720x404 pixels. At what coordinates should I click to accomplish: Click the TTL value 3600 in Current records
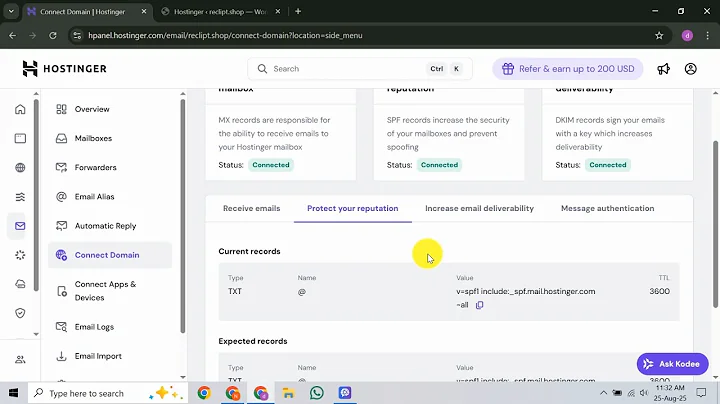coord(659,291)
